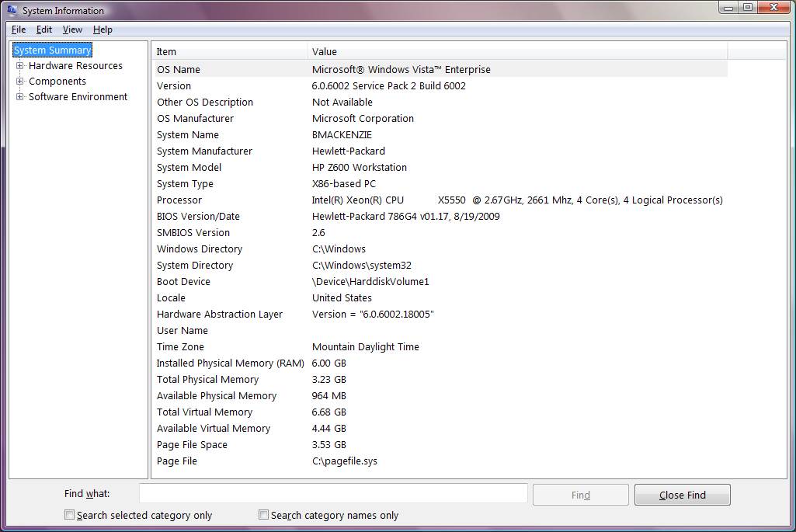Open the Edit menu
Viewport: 796px width, 532px height.
(44, 30)
